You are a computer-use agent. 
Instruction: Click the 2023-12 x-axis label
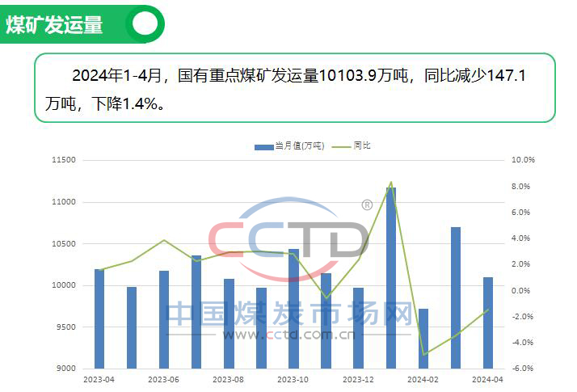coord(358,380)
